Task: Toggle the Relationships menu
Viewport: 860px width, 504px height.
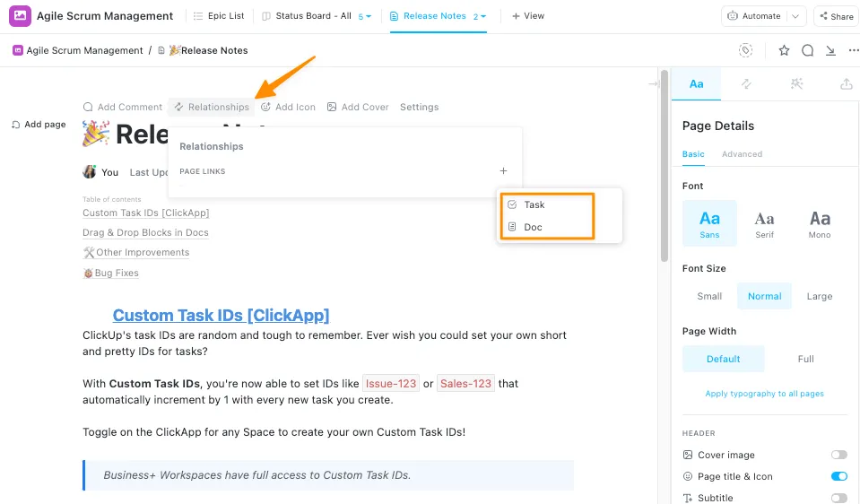Action: [x=212, y=107]
